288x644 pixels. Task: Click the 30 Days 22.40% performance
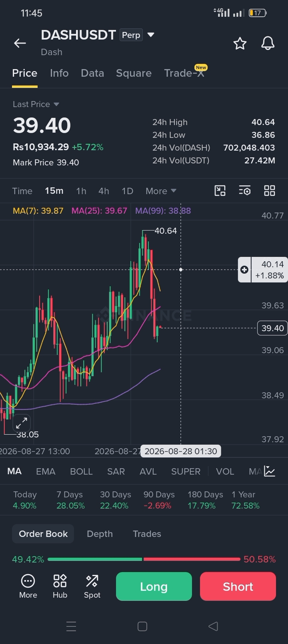coord(115,500)
